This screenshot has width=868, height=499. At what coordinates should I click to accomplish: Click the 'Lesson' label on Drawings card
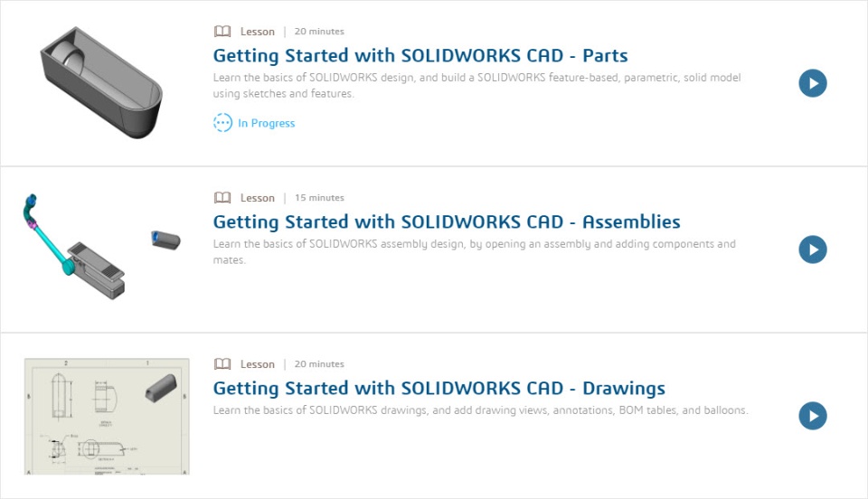[x=258, y=364]
